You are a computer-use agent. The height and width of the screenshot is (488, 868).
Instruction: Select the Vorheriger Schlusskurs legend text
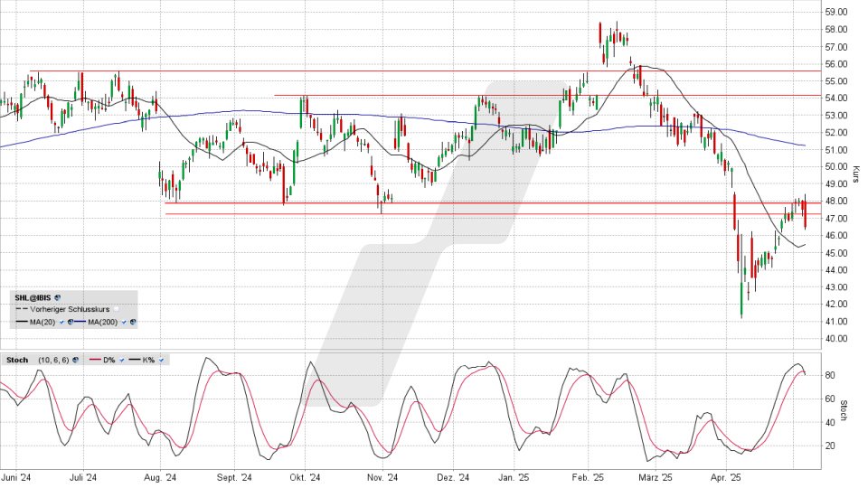click(70, 309)
